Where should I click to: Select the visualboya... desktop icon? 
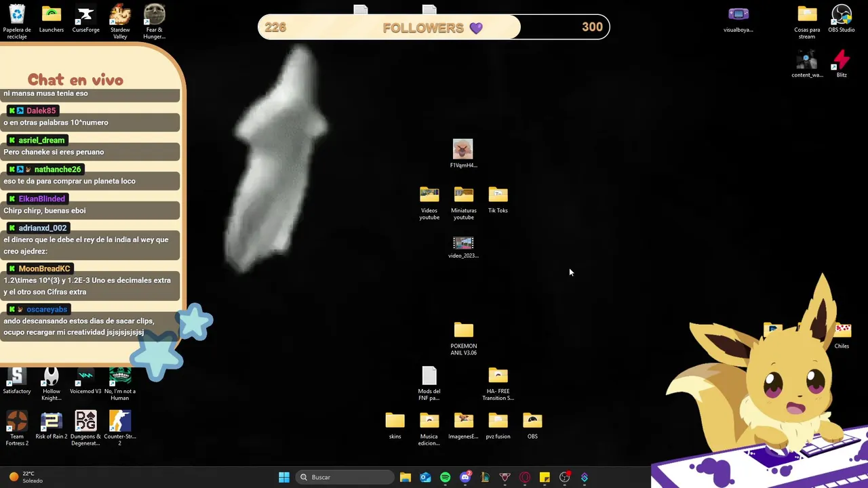click(738, 19)
